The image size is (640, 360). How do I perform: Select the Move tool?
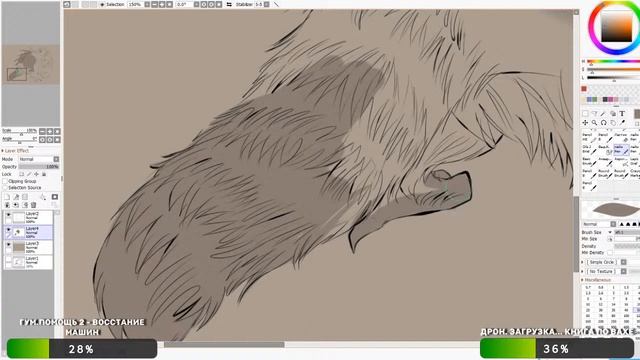585,123
